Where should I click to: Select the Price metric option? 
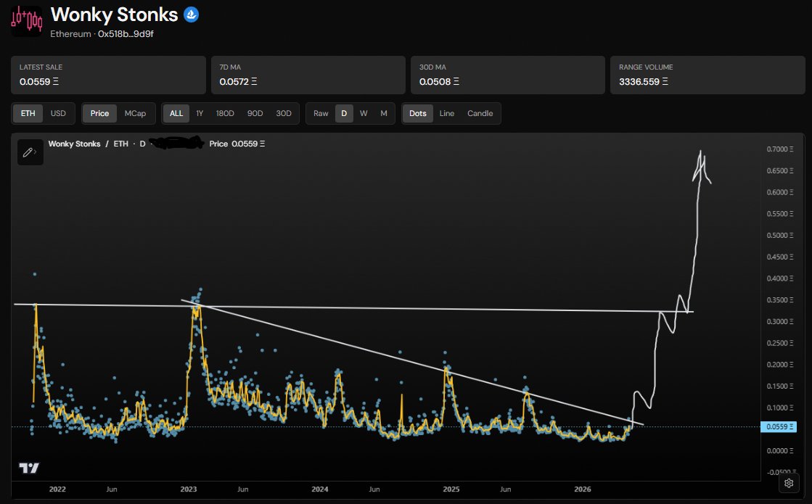click(x=99, y=113)
